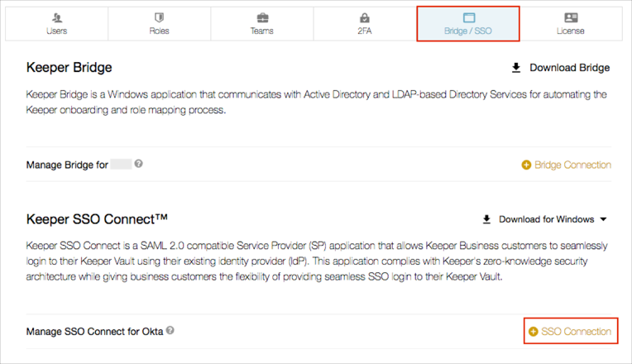This screenshot has width=632, height=364.
Task: Click the License card icon
Action: [x=571, y=17]
